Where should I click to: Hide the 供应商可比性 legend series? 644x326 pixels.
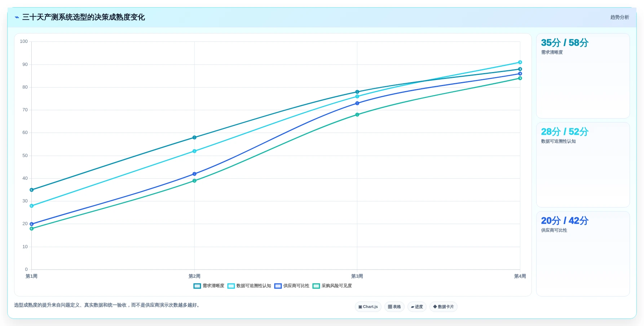pyautogui.click(x=292, y=286)
